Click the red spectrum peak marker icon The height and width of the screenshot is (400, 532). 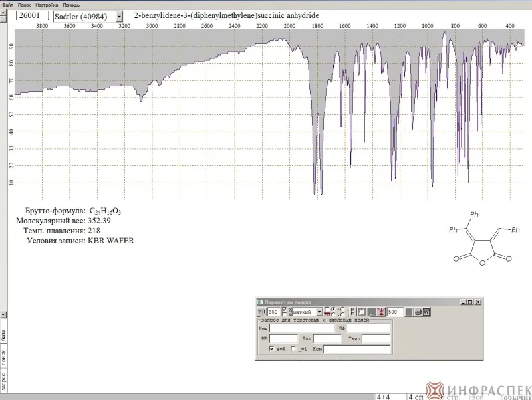click(x=380, y=312)
